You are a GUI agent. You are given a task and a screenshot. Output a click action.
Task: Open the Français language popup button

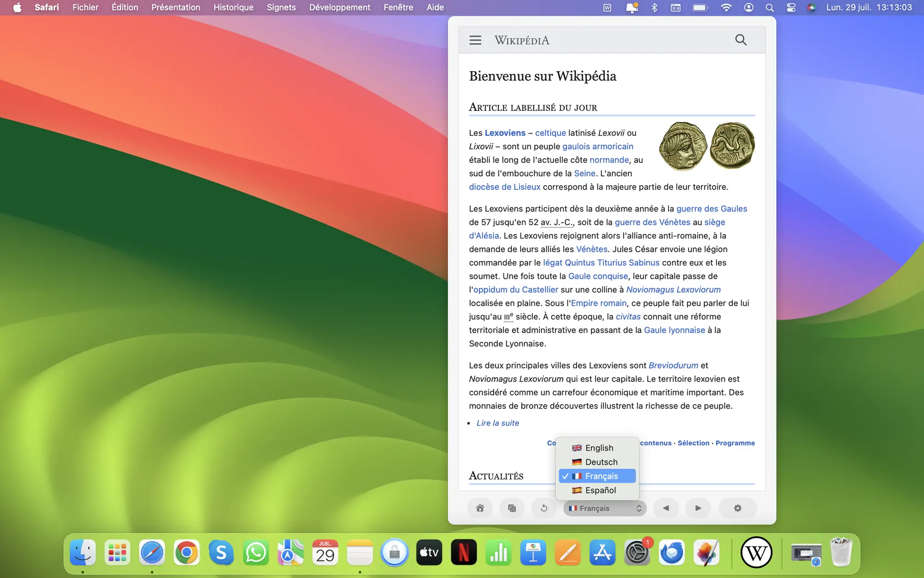605,508
